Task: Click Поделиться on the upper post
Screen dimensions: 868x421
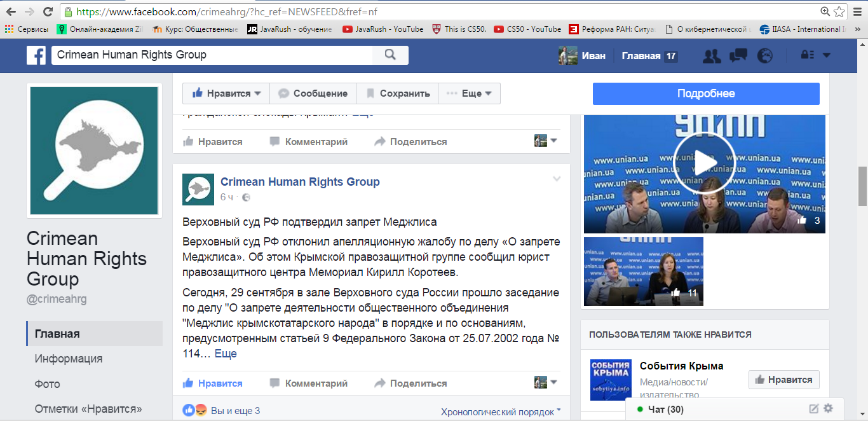Action: [410, 142]
